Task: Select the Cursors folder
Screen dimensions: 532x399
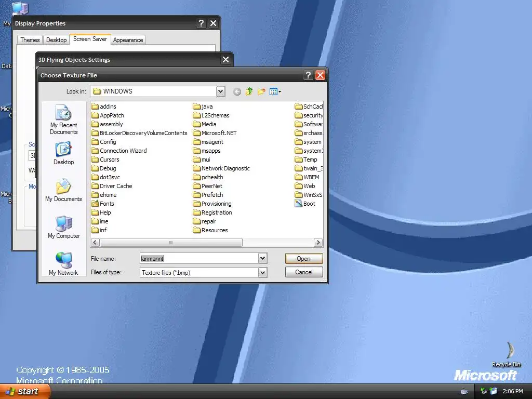Action: coord(105,159)
